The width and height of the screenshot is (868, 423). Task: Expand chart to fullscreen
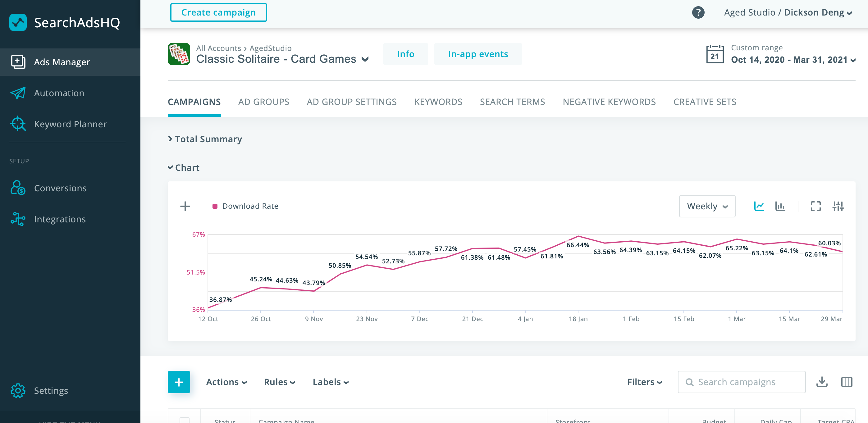coord(815,206)
